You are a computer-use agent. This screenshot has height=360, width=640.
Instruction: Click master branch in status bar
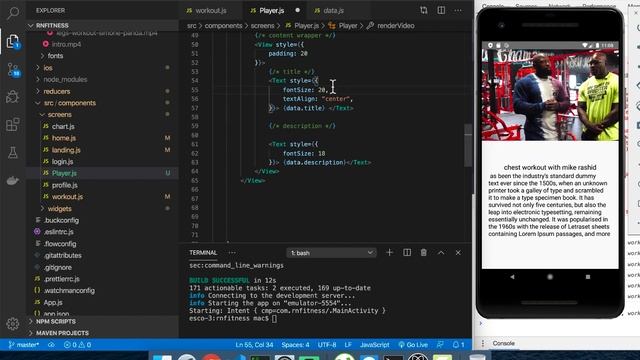(24, 345)
